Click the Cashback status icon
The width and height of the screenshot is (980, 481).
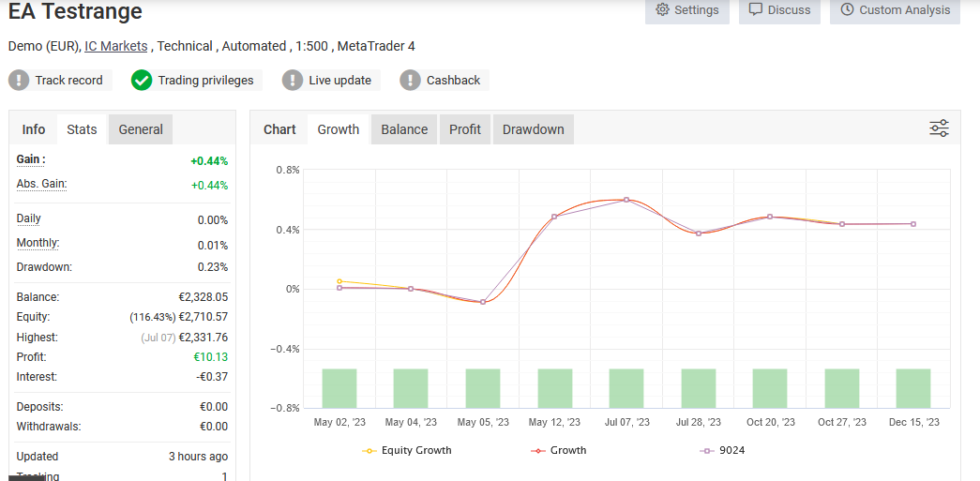pos(410,81)
